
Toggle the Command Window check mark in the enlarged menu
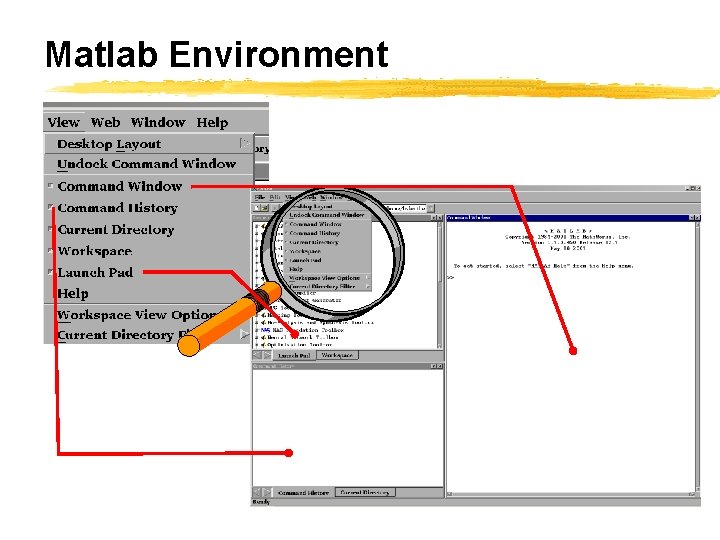[x=51, y=186]
